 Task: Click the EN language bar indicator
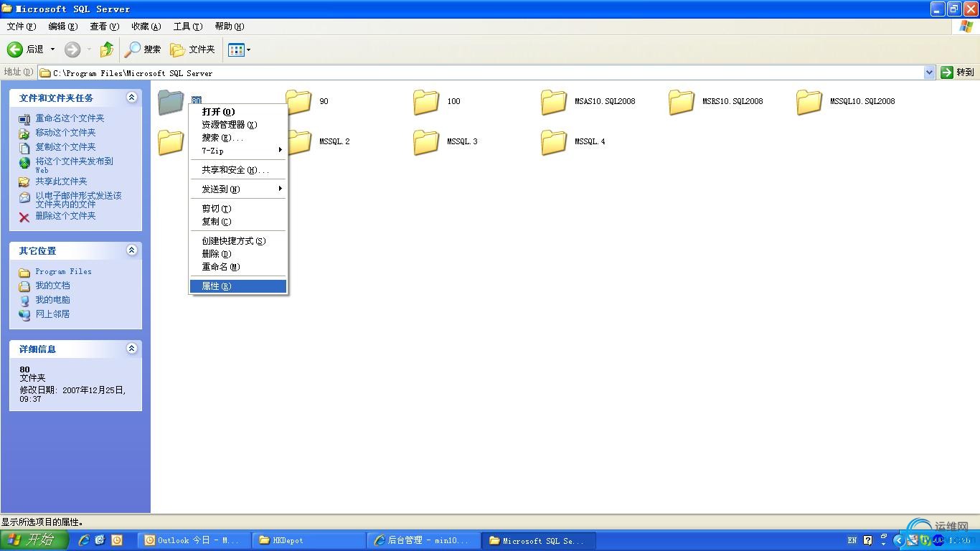852,540
